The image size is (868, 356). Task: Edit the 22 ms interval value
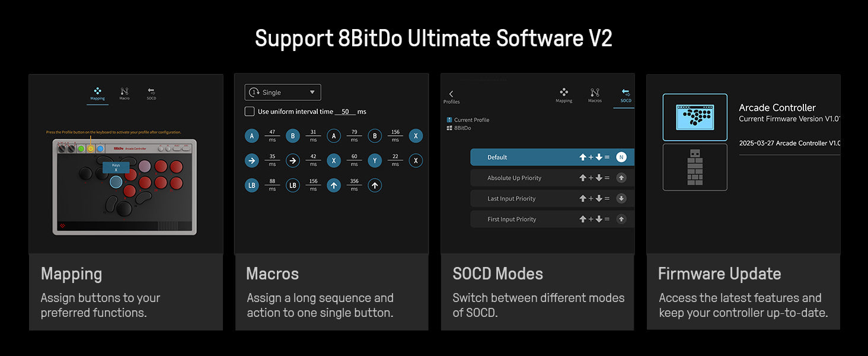click(395, 157)
